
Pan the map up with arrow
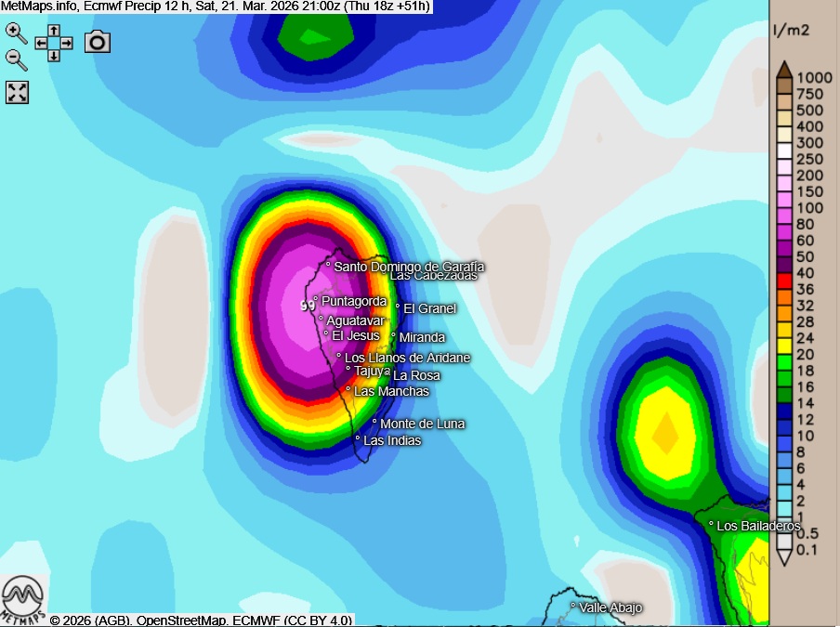click(x=54, y=31)
